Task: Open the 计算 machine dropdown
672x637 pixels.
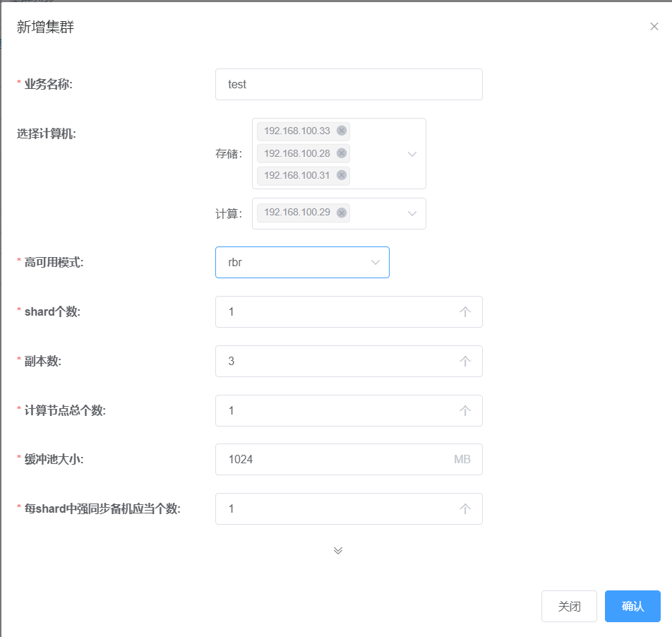Action: (412, 213)
